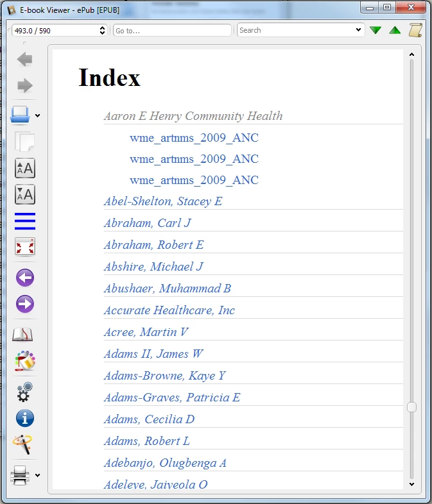Open the recent books dropdown arrow
The width and height of the screenshot is (432, 504).
click(38, 115)
